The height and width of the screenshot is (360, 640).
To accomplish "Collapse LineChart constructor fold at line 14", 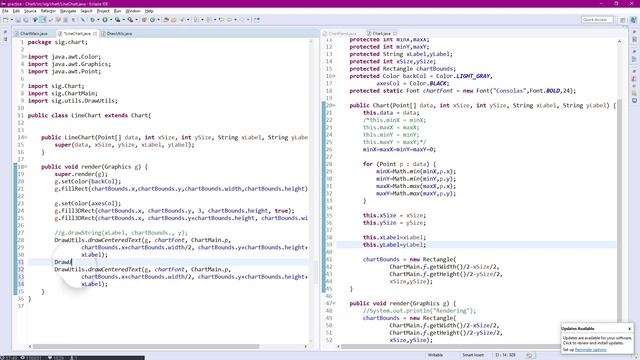I will pos(25,138).
